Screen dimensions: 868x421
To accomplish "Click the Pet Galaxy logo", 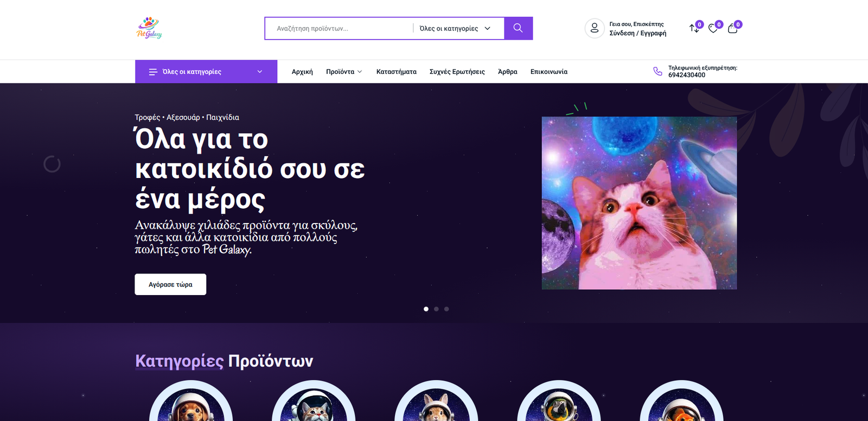I will [149, 28].
